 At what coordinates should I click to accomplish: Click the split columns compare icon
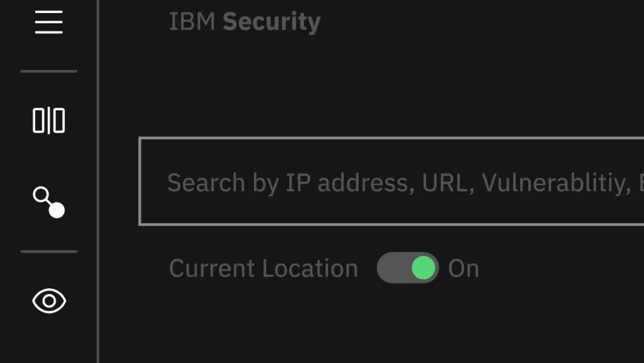pos(49,121)
